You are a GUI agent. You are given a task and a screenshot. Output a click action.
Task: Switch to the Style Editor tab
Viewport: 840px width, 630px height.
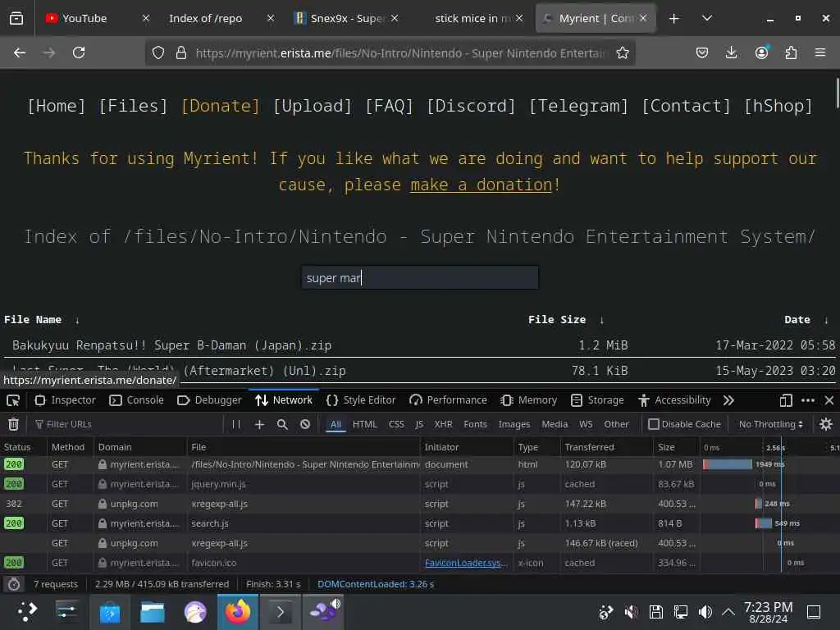(x=361, y=400)
